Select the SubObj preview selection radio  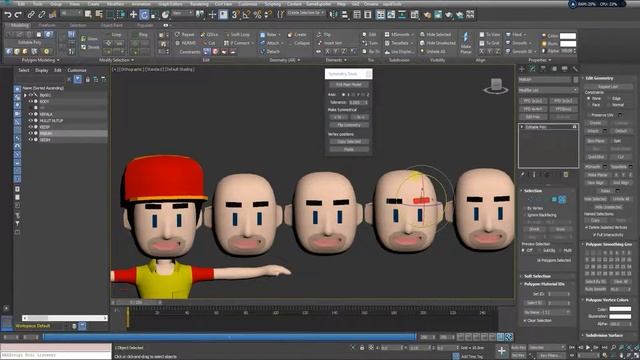(x=540, y=250)
